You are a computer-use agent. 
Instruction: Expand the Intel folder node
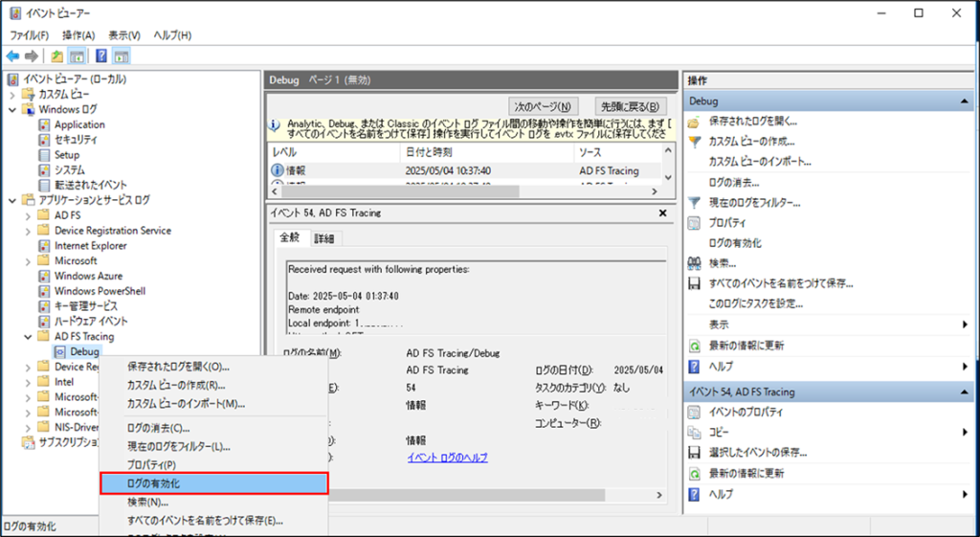click(x=28, y=381)
